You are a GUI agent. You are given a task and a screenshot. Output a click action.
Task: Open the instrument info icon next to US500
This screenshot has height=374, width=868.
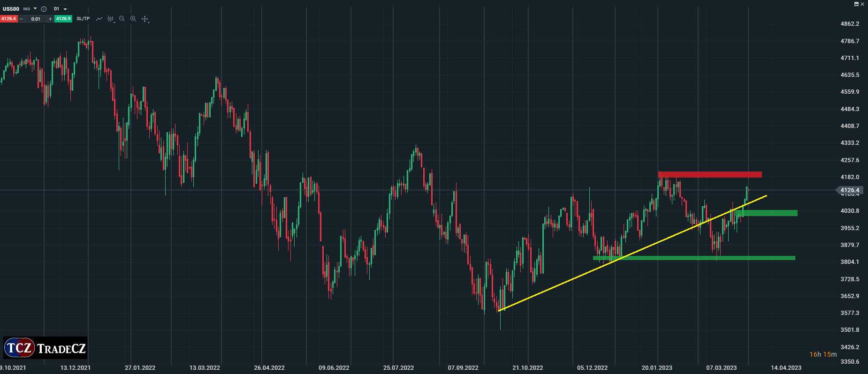(x=44, y=9)
